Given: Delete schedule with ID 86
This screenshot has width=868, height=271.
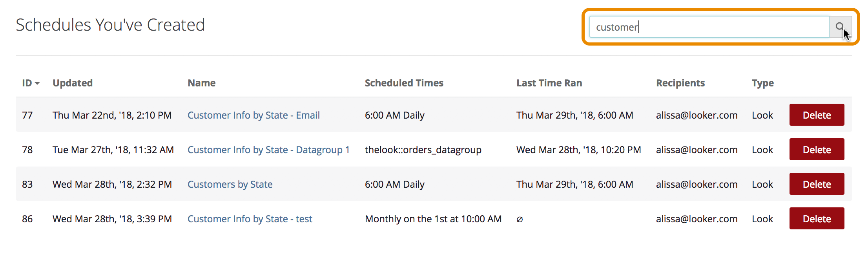Looking at the screenshot, I should tap(817, 218).
